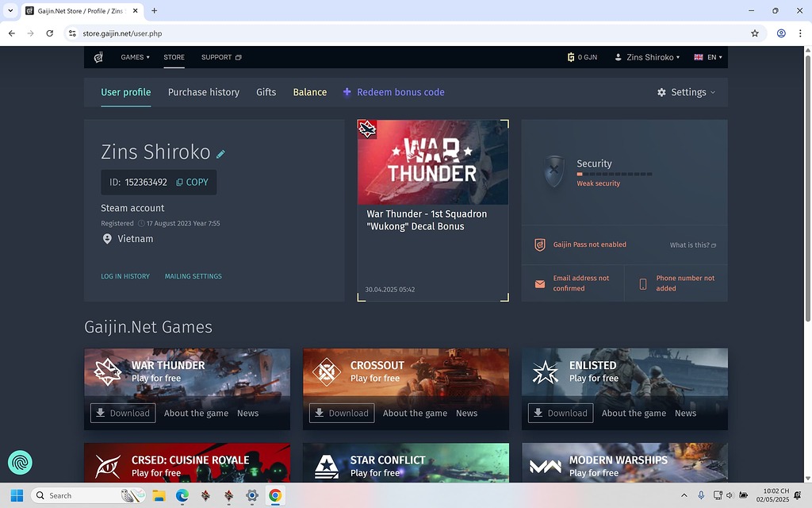Open the Zins Shiroko account dropdown

point(648,57)
